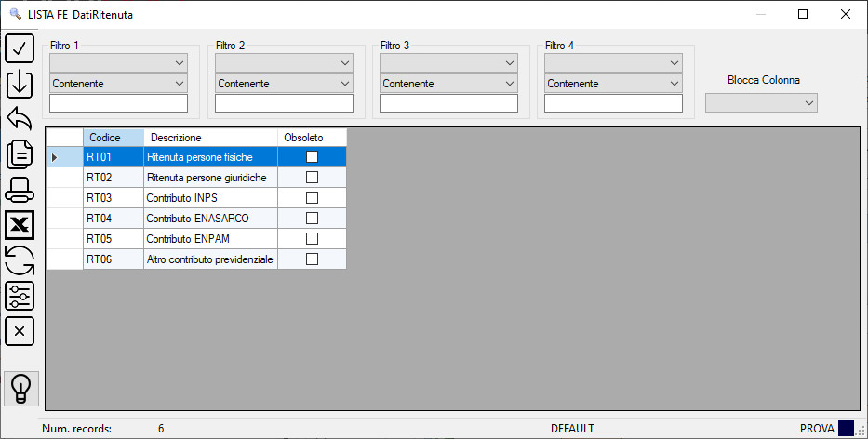Expand Filtro 2 Contenente condition dropdown
The image size is (868, 439).
(284, 84)
